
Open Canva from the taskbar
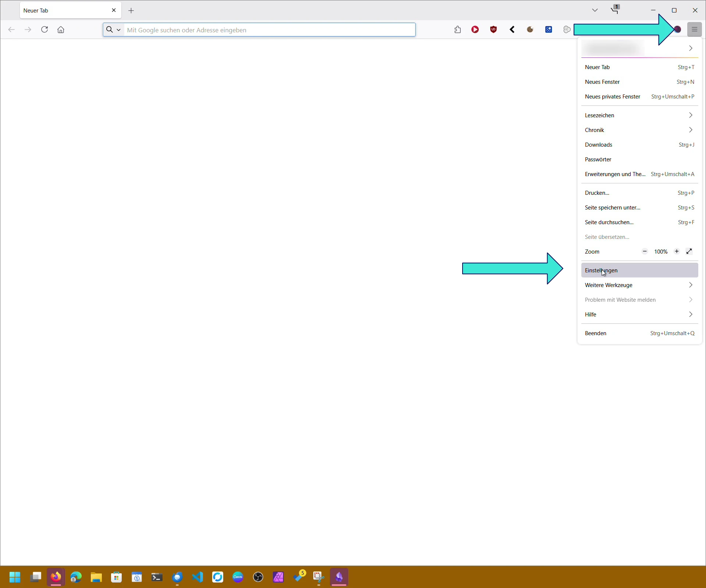[x=238, y=577]
